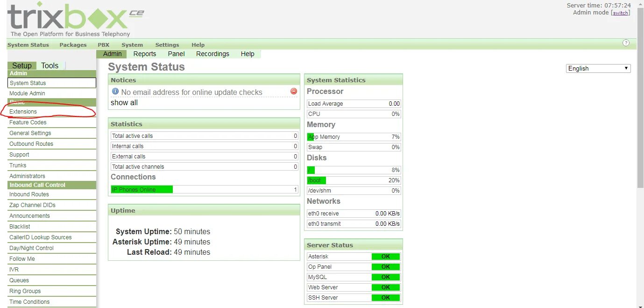Switch to the Reports tab
This screenshot has width=644, height=308.
(145, 54)
